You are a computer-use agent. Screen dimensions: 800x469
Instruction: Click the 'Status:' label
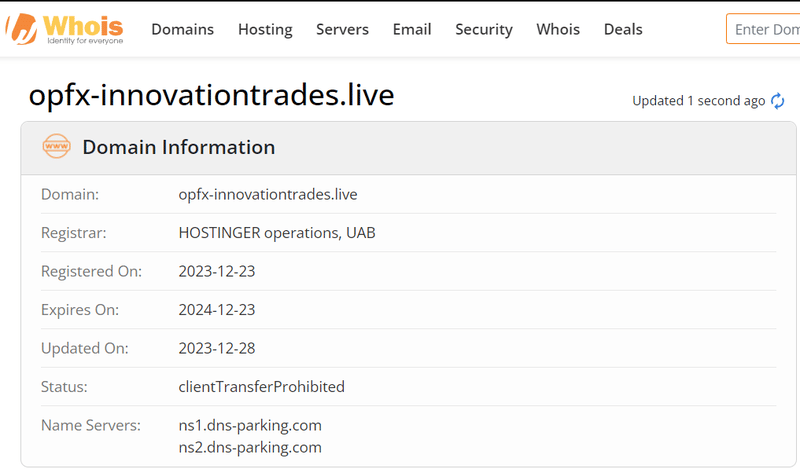64,387
